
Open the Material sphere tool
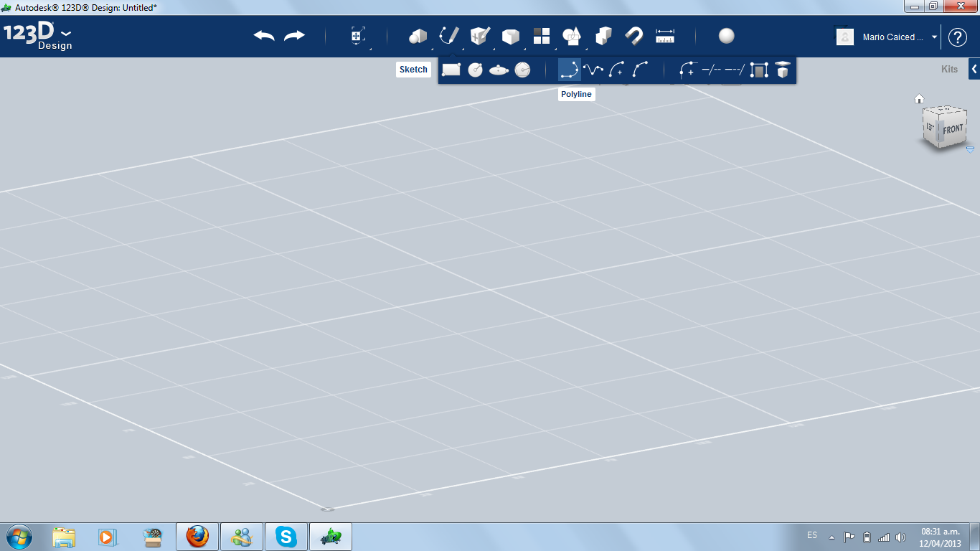coord(727,36)
